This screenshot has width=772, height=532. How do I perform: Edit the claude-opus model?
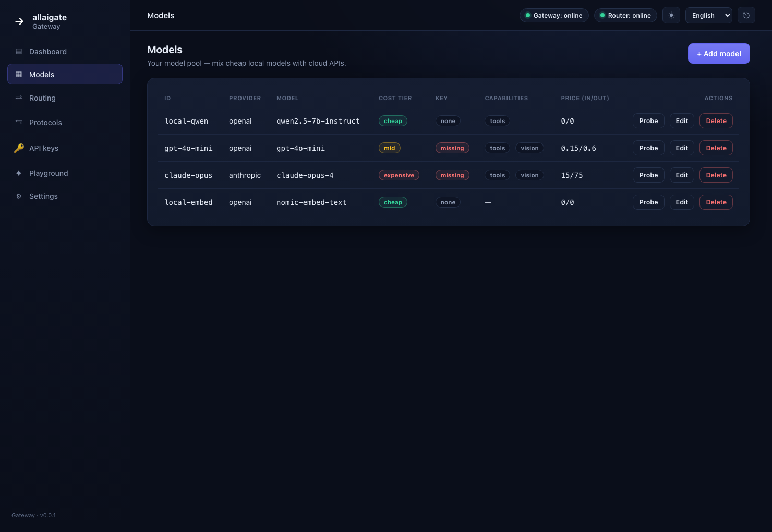click(682, 175)
